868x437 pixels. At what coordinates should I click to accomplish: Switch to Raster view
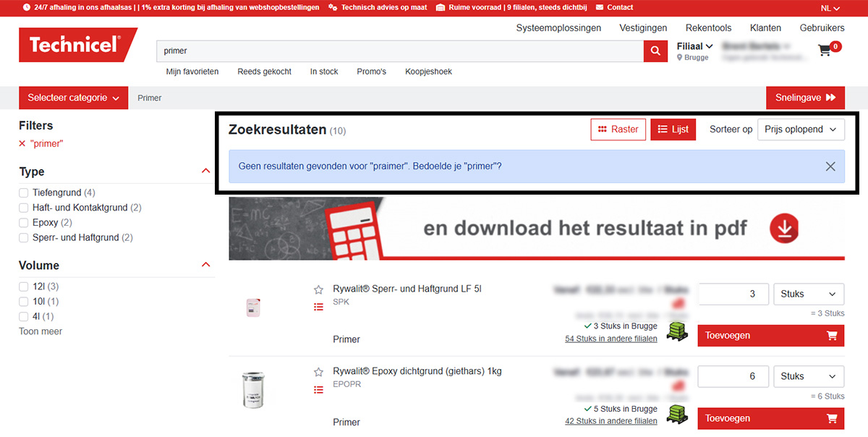[618, 130]
